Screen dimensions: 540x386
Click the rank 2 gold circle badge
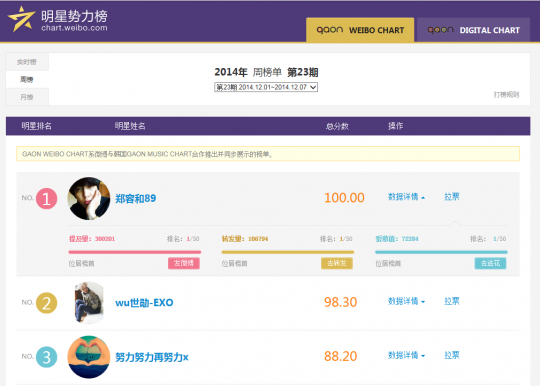coord(46,303)
